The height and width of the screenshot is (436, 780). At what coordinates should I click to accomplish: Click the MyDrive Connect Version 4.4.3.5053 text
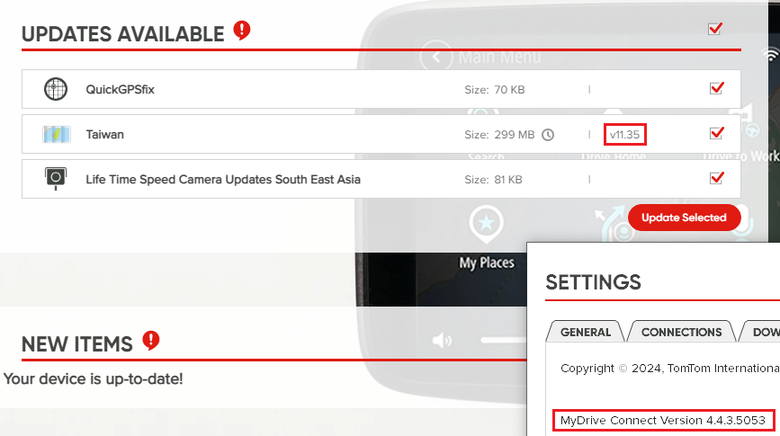click(x=663, y=420)
